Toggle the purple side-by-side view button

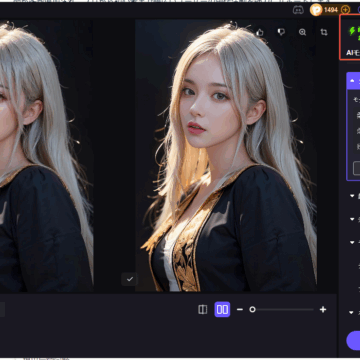click(222, 309)
